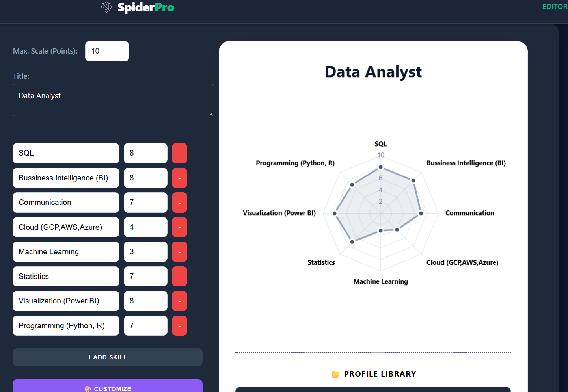Screen dimensions: 568x392
Task: Remove the Statistics skill
Action: 179,276
